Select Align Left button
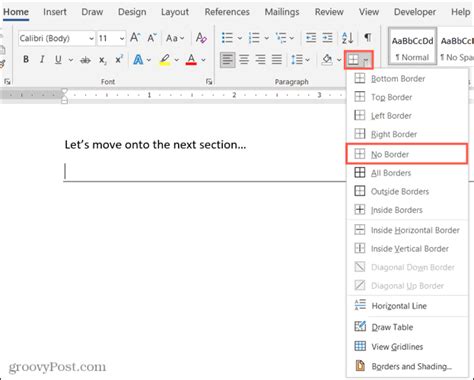This screenshot has height=380, width=474. (x=227, y=60)
